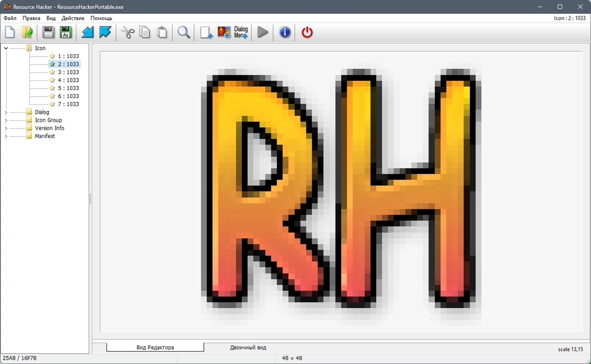This screenshot has height=364, width=591.
Task: Click the scale 13,15 indicator
Action: (x=570, y=349)
